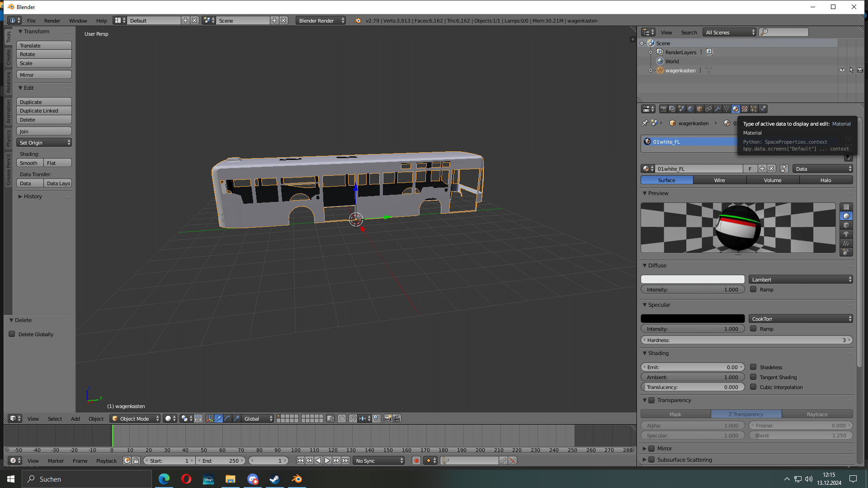Click the Play Animation button in timeline
This screenshot has width=868, height=488.
(327, 460)
